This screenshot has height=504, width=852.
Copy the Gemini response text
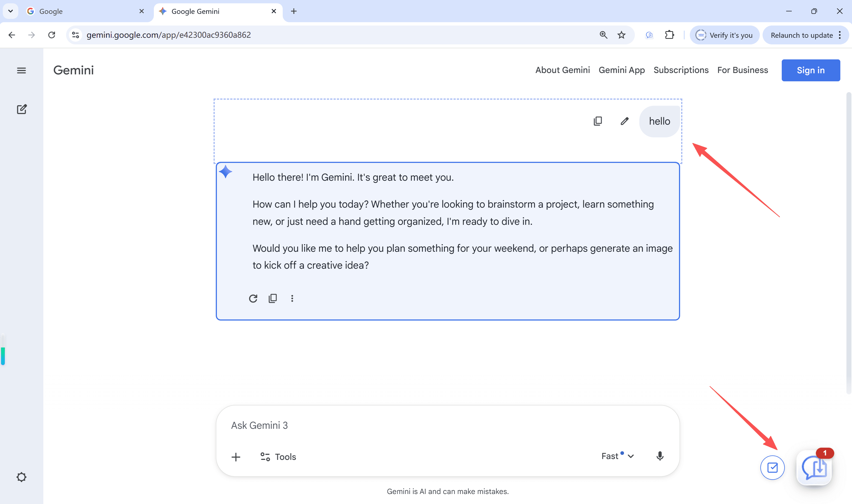tap(272, 298)
